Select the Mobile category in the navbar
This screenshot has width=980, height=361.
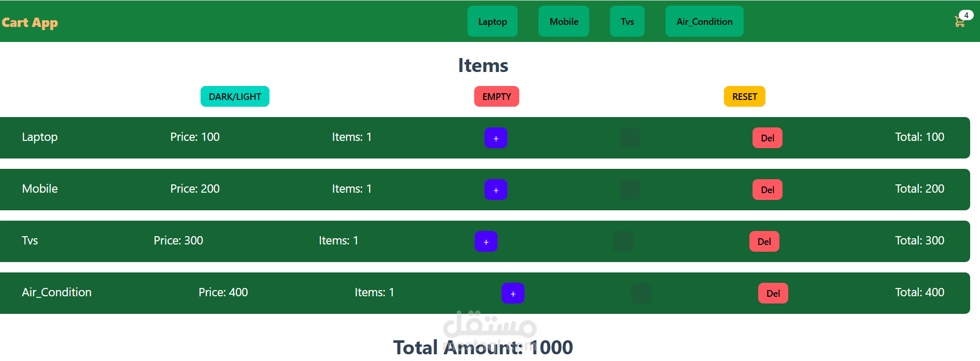pyautogui.click(x=563, y=21)
